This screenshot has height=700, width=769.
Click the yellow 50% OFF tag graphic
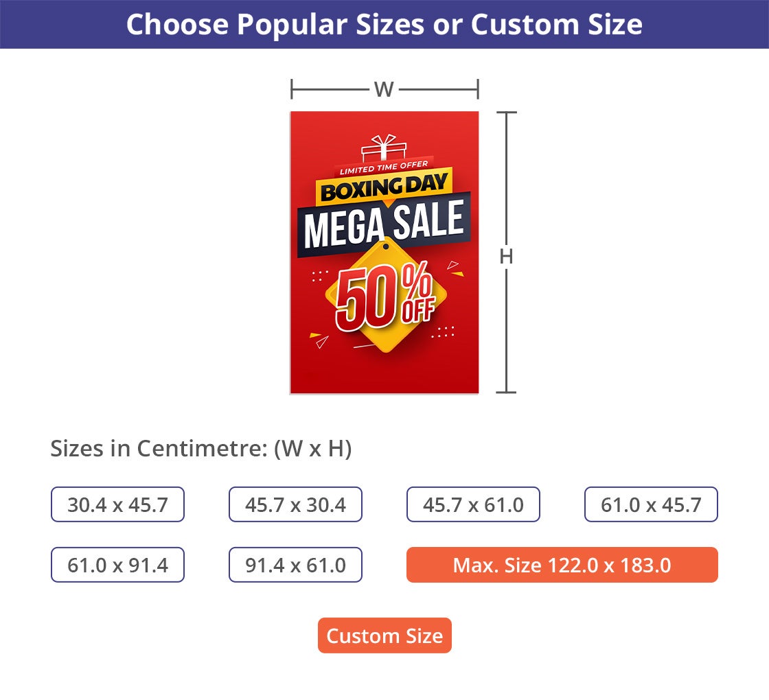(386, 299)
